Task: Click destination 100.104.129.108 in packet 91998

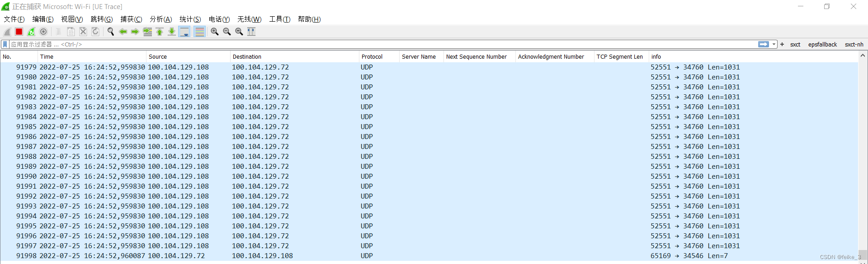Action: point(262,256)
